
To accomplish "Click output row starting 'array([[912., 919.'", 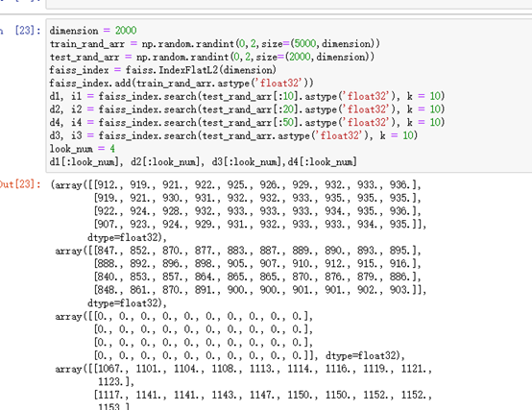I will (x=236, y=184).
